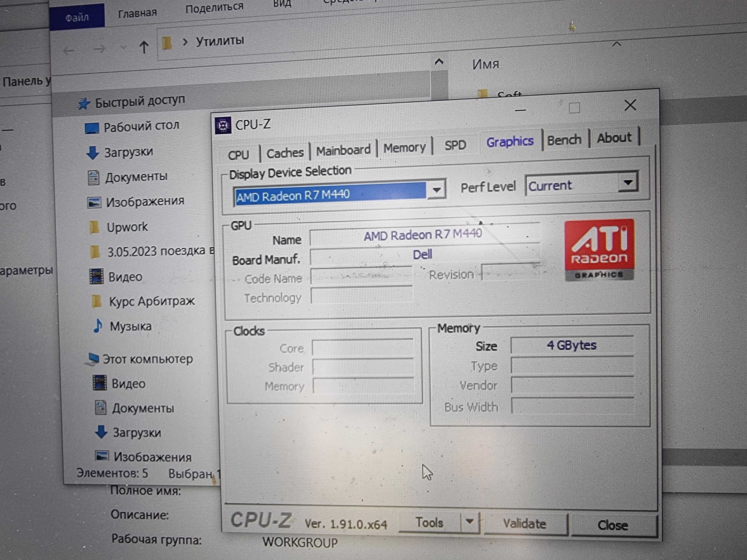The height and width of the screenshot is (560, 747).
Task: Click the Видео icon under Этот компьютер
Action: (100, 383)
